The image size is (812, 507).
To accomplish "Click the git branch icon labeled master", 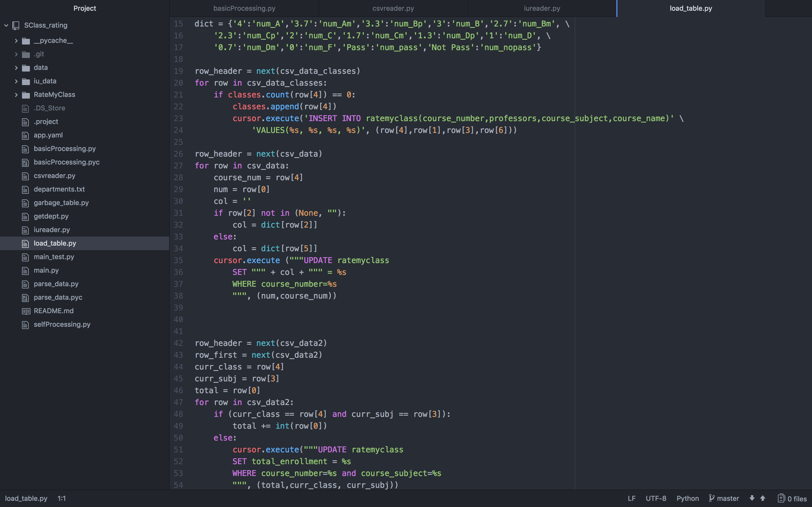I will (711, 498).
